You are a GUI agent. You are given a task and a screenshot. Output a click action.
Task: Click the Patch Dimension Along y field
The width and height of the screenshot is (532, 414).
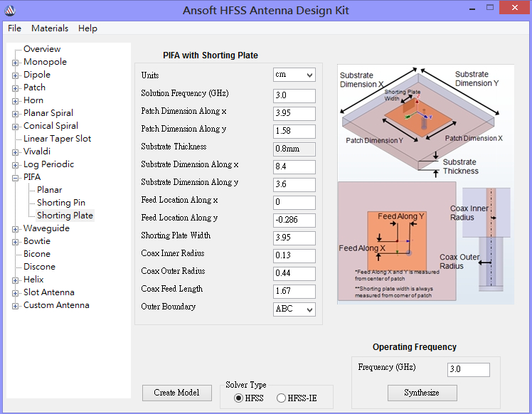pos(294,132)
